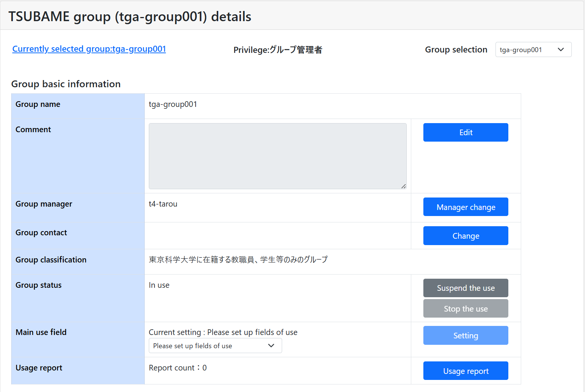Viewport: 585px width, 392px height.
Task: Click the 'Report count：0' text
Action: (178, 368)
